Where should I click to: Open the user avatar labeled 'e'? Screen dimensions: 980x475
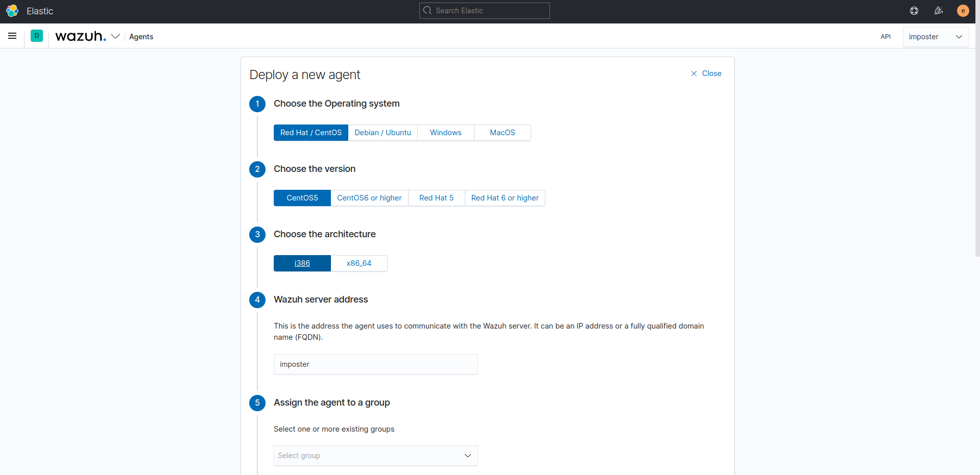coord(963,10)
